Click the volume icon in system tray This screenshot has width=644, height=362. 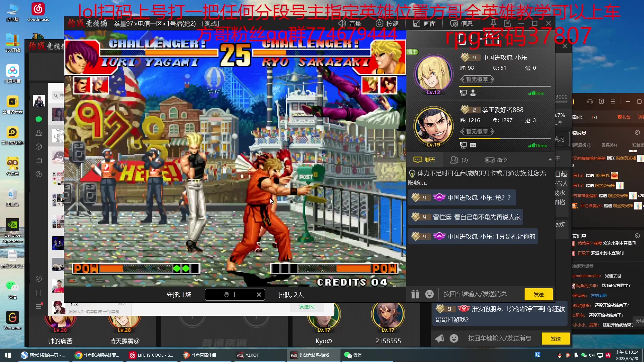point(592,355)
